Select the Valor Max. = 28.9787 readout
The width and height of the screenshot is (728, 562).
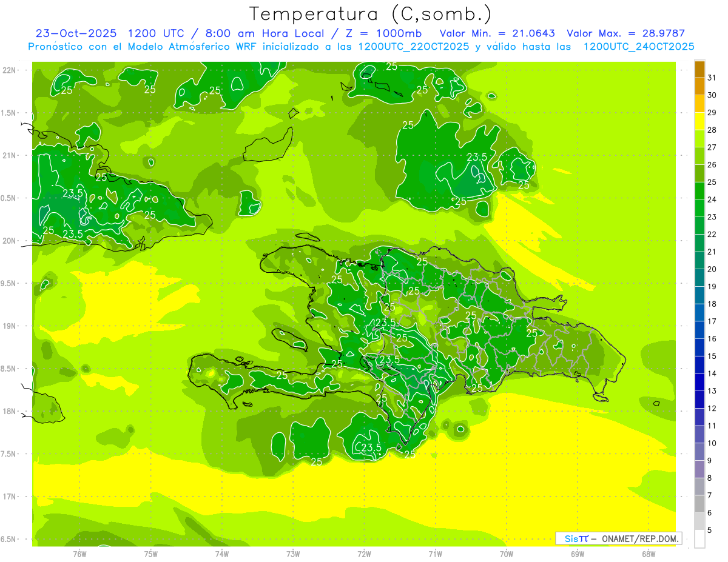tap(625, 33)
